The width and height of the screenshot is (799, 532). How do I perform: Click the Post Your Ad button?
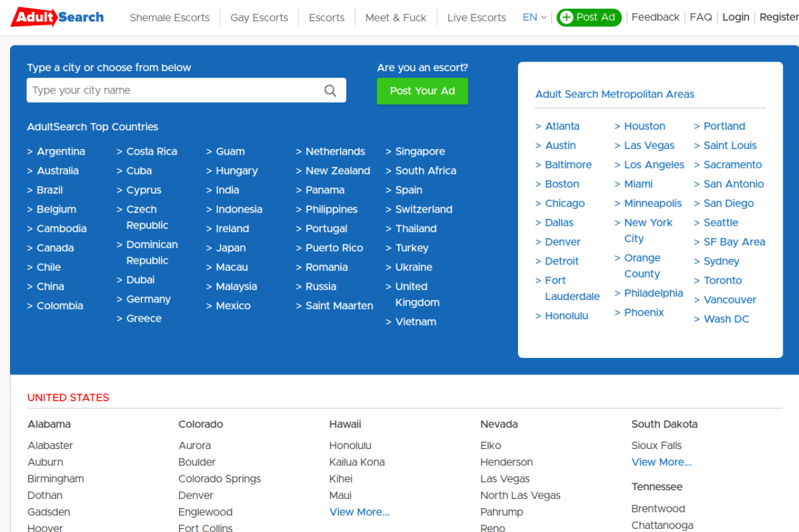(422, 91)
